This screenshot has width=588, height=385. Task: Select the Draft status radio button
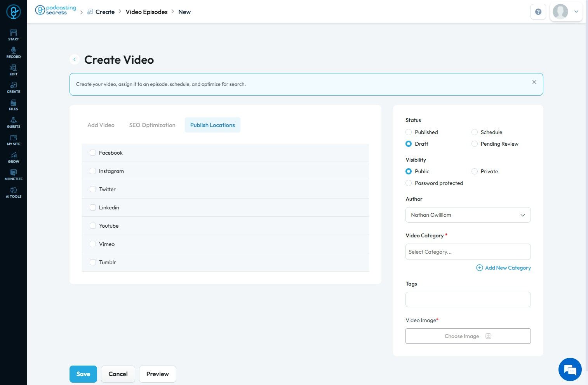coord(409,144)
